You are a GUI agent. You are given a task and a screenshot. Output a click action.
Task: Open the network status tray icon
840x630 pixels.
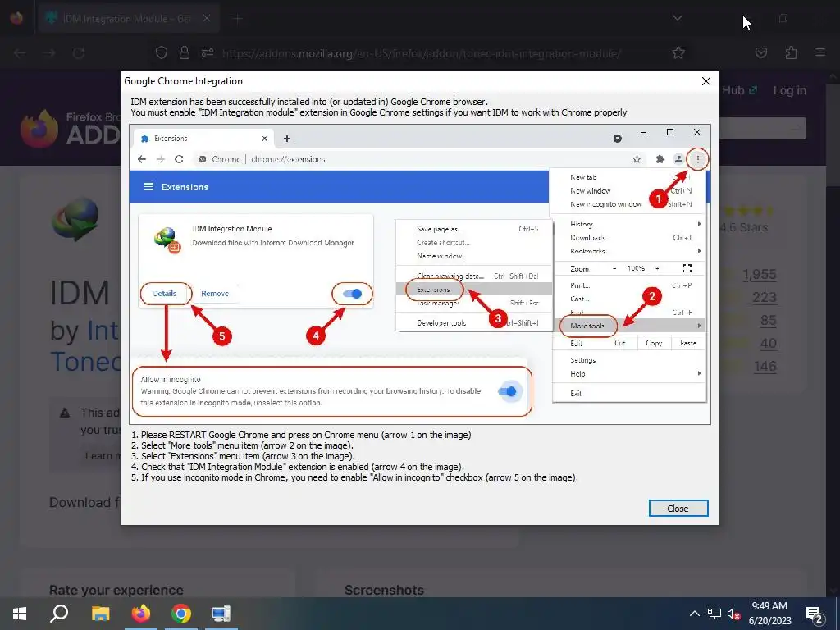pos(714,614)
